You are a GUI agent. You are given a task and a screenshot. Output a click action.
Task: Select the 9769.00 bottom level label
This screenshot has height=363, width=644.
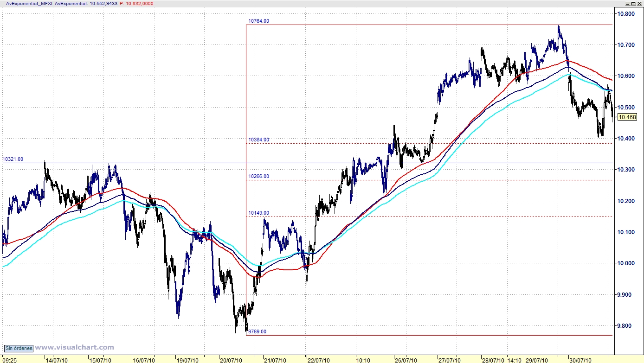258,331
